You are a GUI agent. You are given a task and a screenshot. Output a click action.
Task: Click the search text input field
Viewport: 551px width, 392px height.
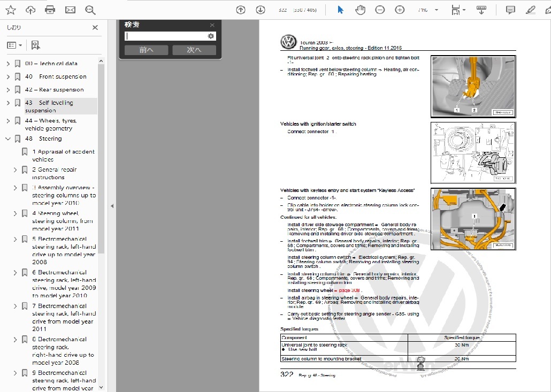coord(166,36)
